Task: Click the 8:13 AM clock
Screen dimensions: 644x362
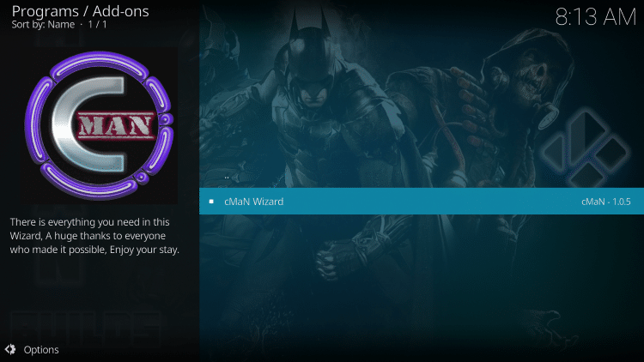Action: 595,19
